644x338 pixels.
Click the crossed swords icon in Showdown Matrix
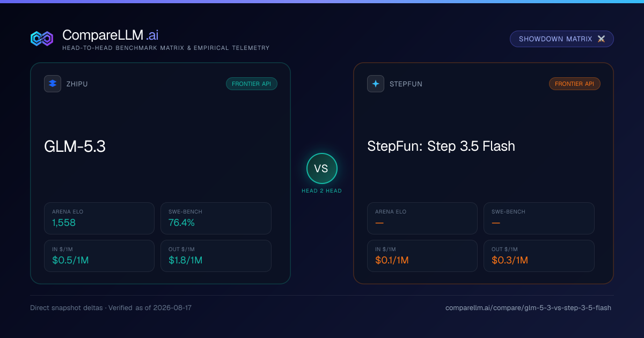point(601,39)
